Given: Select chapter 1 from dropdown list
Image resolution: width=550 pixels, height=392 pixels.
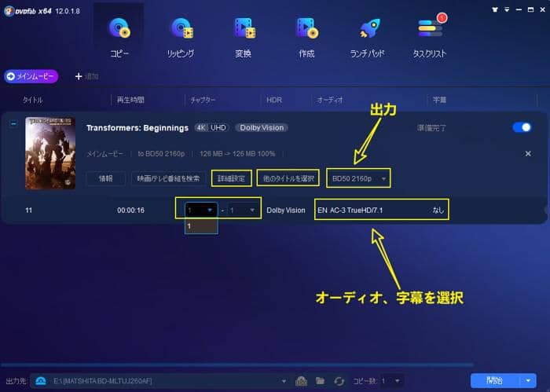Looking at the screenshot, I should tap(190, 226).
